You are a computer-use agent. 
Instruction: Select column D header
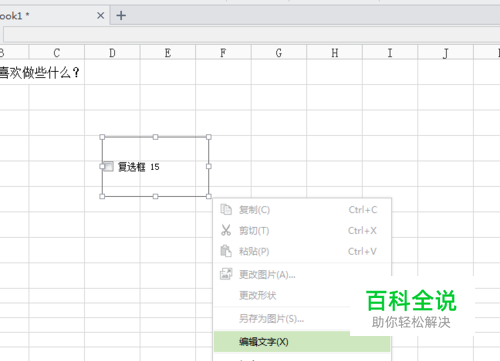point(112,53)
